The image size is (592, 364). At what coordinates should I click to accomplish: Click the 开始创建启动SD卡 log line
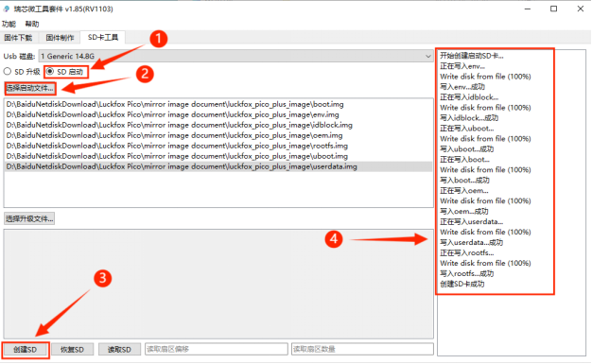point(472,56)
